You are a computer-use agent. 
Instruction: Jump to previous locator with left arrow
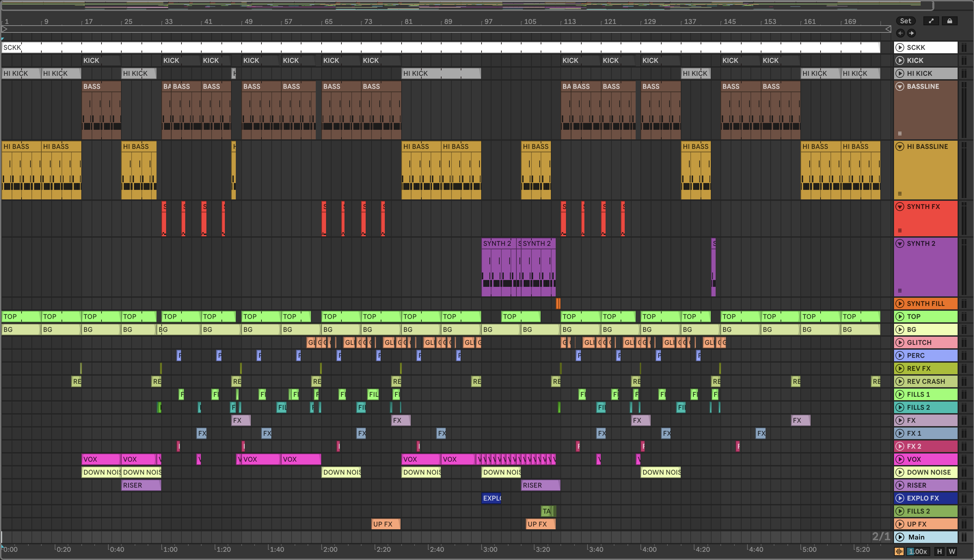[901, 33]
